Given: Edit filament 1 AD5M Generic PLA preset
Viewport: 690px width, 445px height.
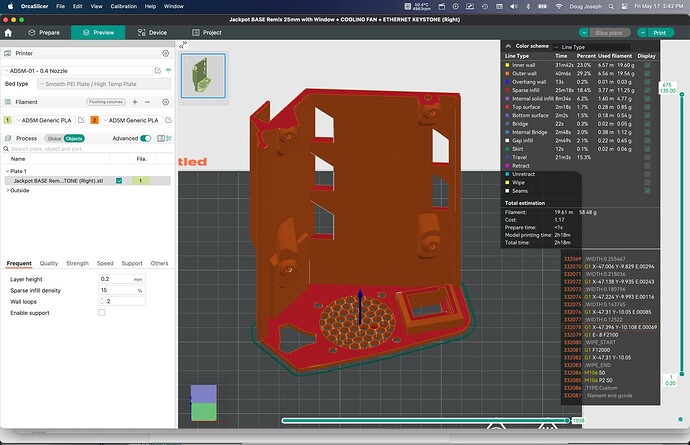Looking at the screenshot, I should [81, 120].
